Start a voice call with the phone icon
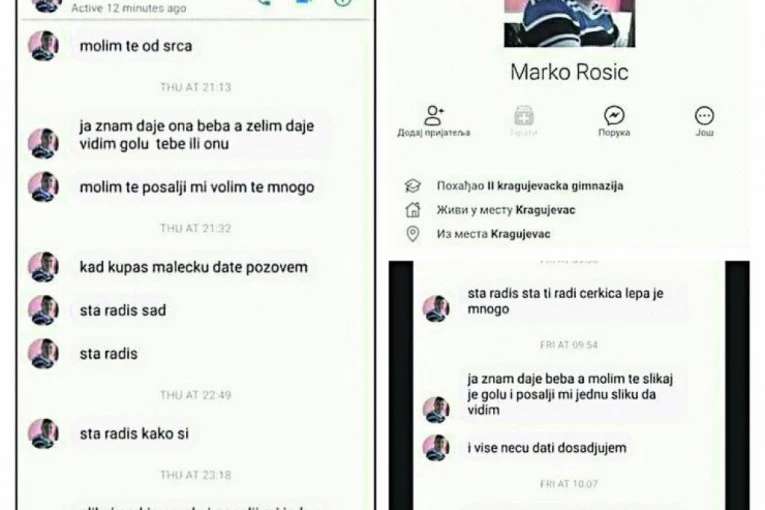 [x=263, y=2]
